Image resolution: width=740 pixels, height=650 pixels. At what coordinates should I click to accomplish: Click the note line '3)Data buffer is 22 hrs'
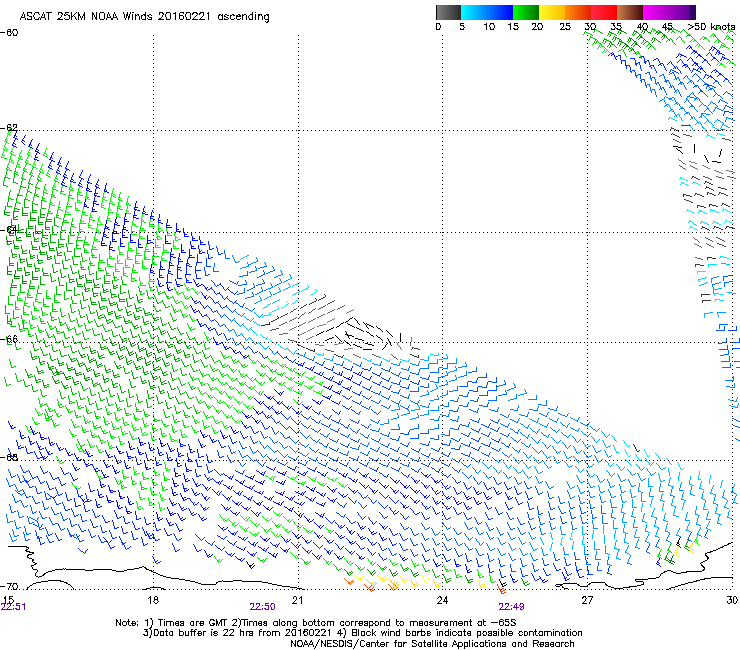tap(363, 633)
